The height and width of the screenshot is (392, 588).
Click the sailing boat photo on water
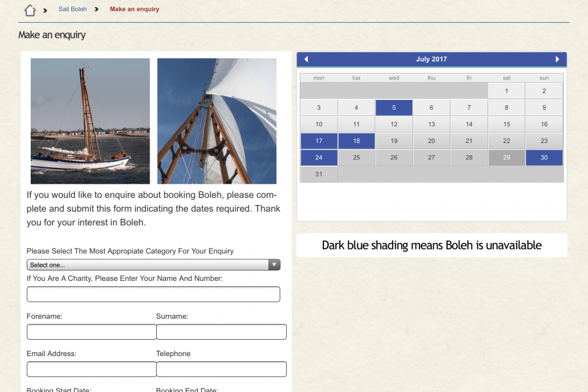90,121
